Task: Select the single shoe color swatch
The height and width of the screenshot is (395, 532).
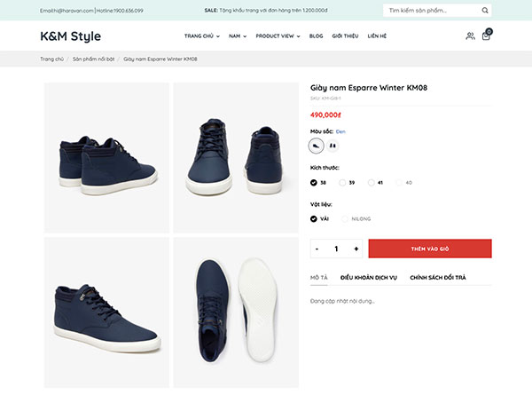Action: [316, 146]
